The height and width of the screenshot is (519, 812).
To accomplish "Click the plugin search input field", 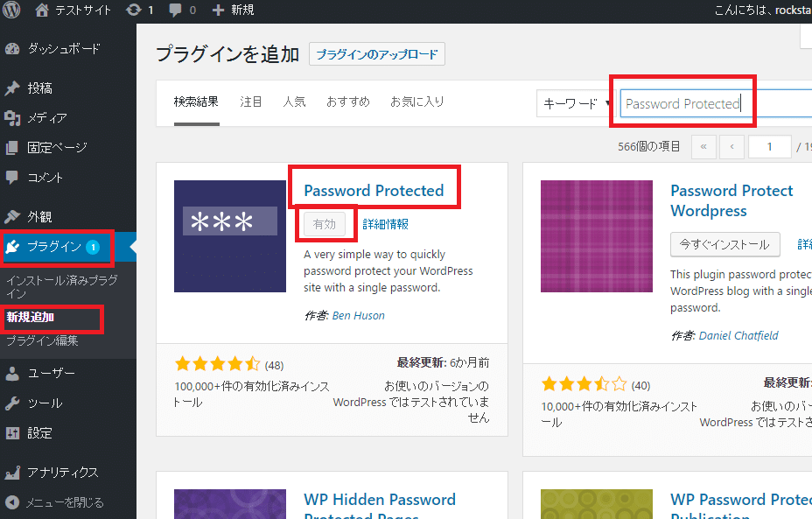I will [717, 103].
